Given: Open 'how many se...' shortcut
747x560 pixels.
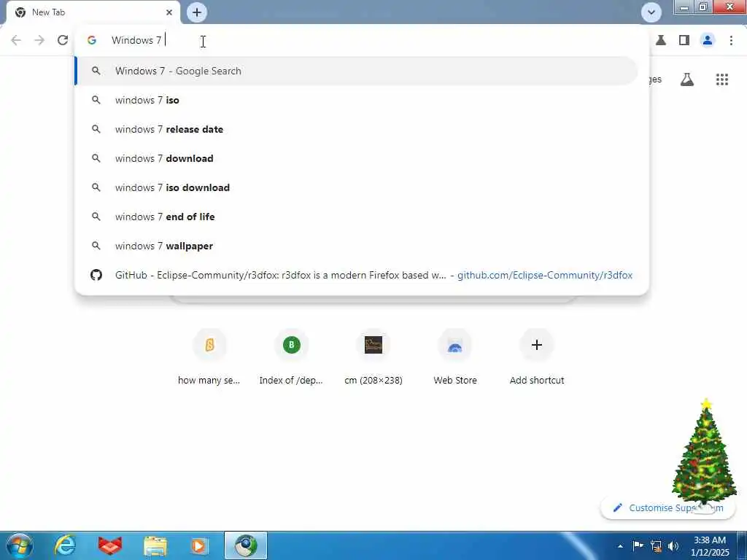Looking at the screenshot, I should (209, 356).
